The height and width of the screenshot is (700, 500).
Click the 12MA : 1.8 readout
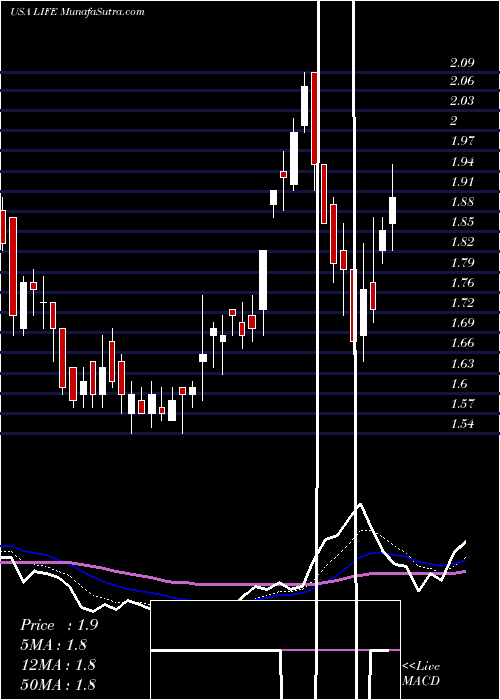(58, 665)
